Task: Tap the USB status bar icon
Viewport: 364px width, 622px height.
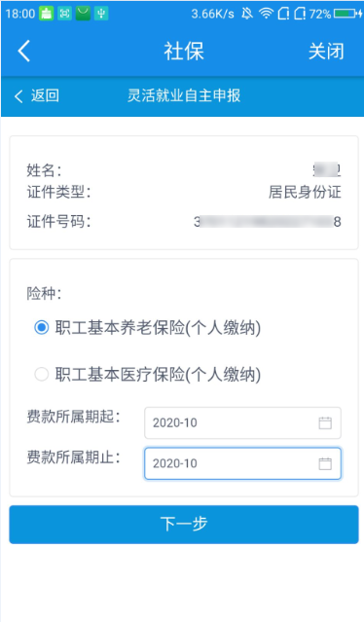Action: 101,14
